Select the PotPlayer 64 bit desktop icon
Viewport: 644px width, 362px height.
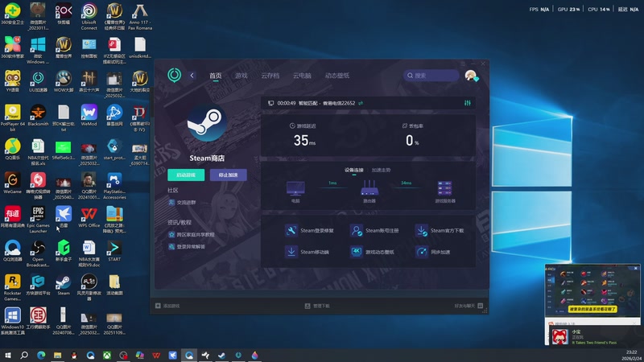click(12, 117)
